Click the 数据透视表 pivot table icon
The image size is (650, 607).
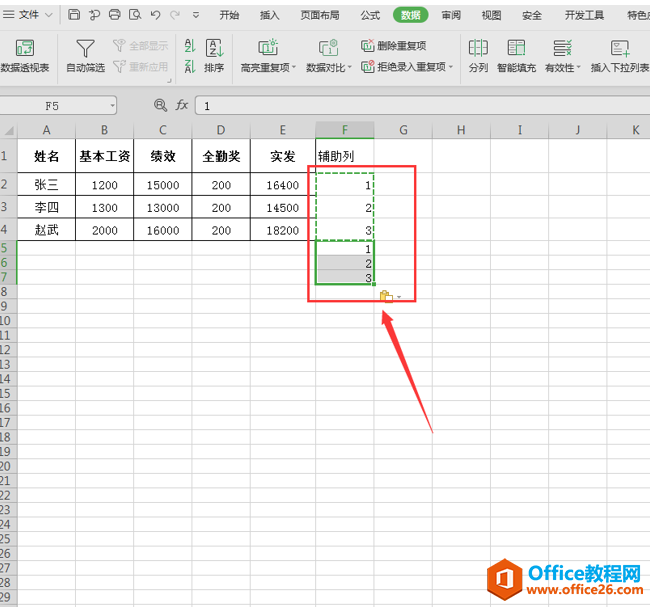click(25, 49)
